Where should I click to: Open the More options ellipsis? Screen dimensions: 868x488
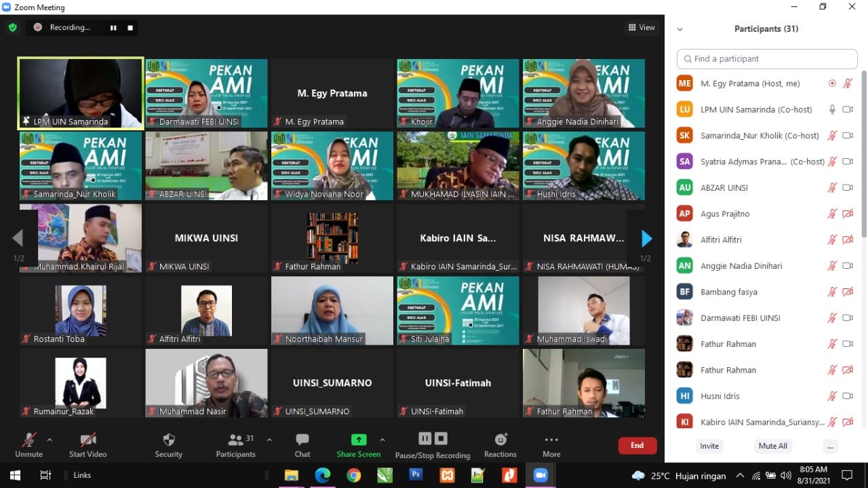(551, 445)
